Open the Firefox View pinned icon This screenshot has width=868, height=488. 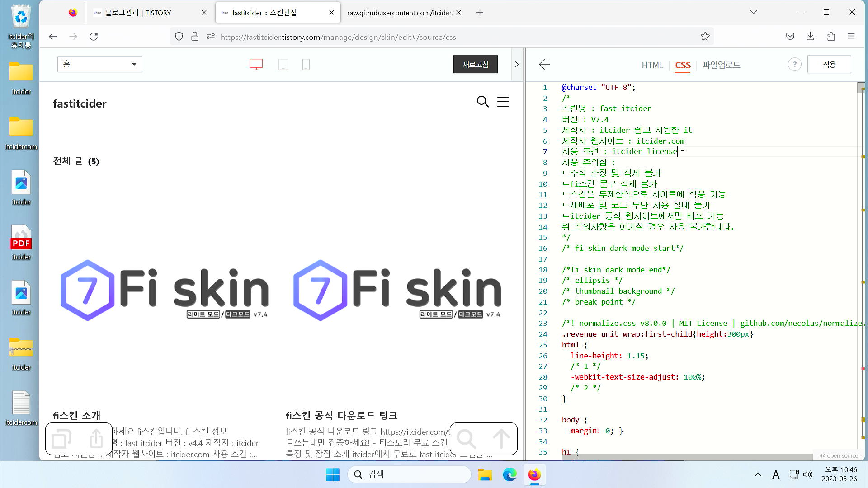click(x=73, y=13)
